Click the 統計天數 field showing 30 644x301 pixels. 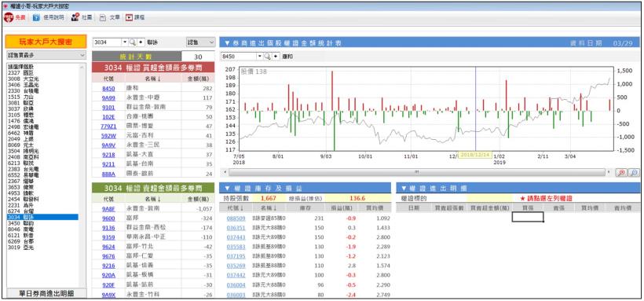tap(198, 57)
